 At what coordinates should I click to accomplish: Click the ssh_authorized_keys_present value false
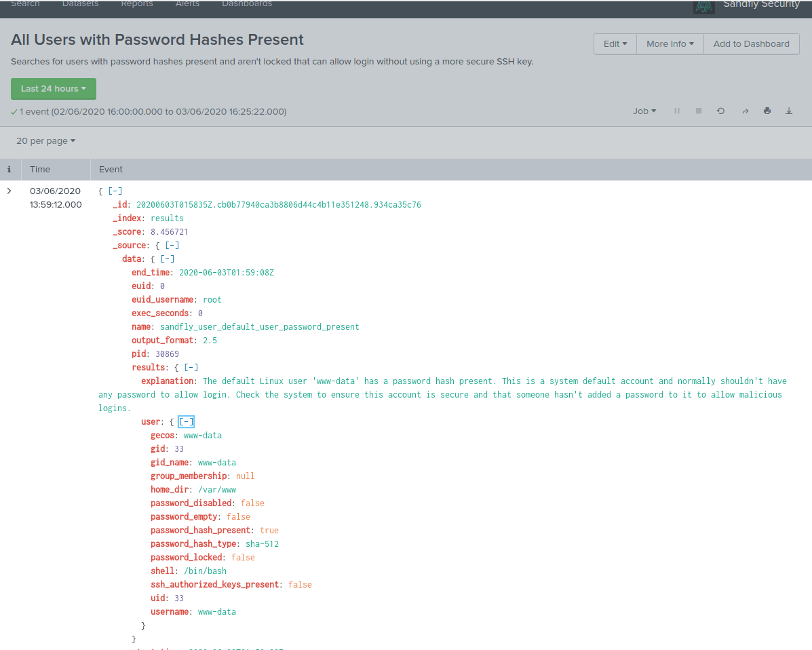[300, 585]
